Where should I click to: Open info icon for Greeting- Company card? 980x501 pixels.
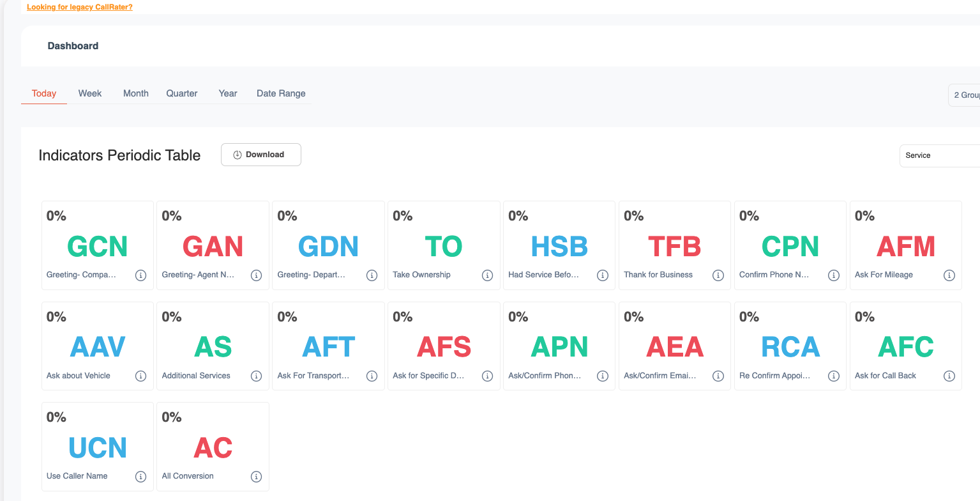pyautogui.click(x=141, y=275)
